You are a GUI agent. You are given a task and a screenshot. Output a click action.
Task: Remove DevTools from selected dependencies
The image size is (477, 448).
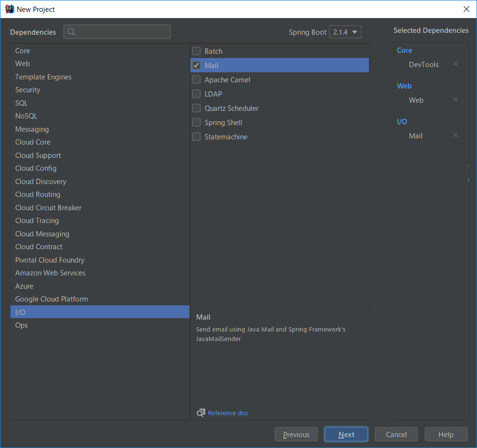[x=456, y=64]
